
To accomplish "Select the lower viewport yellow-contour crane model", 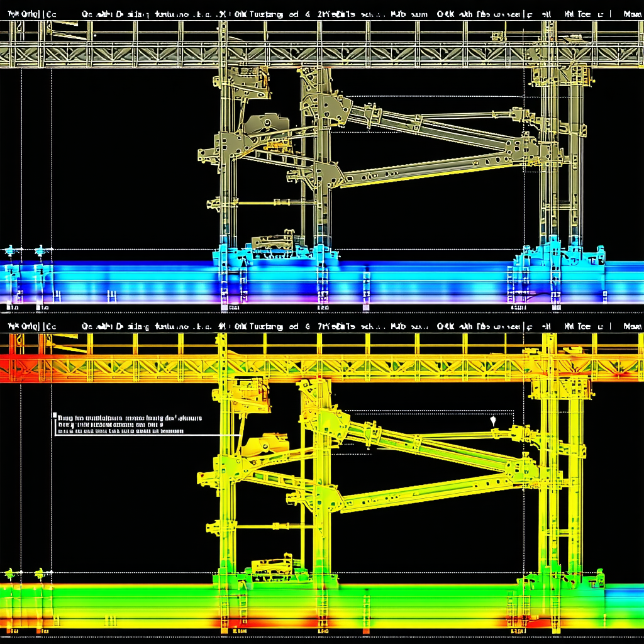I will [x=322, y=482].
